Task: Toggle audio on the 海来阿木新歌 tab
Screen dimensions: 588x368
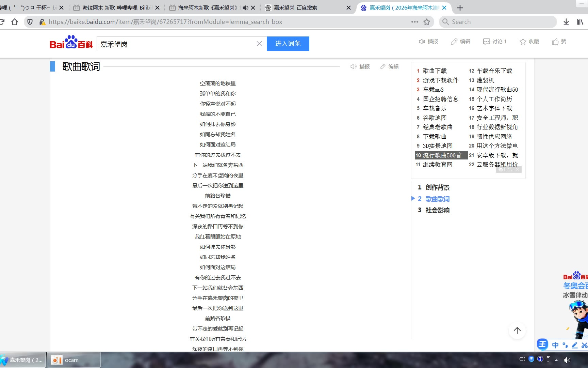Action: (x=245, y=8)
